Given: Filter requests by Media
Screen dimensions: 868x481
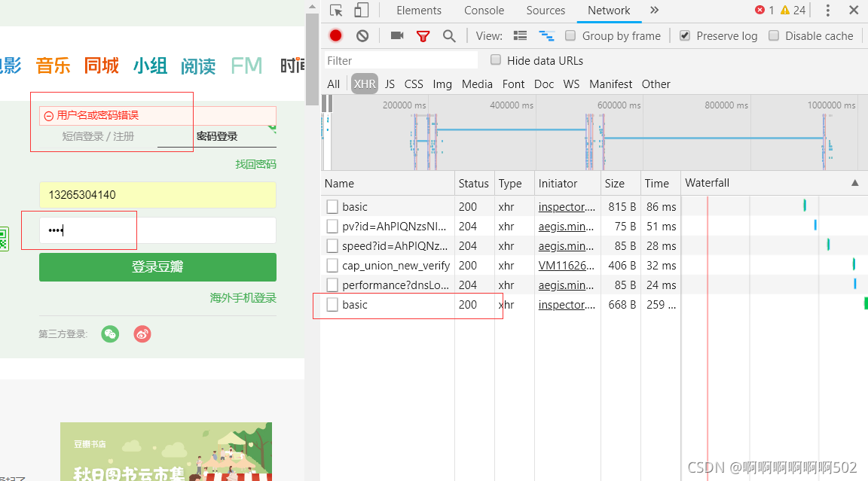Looking at the screenshot, I should click(x=477, y=84).
